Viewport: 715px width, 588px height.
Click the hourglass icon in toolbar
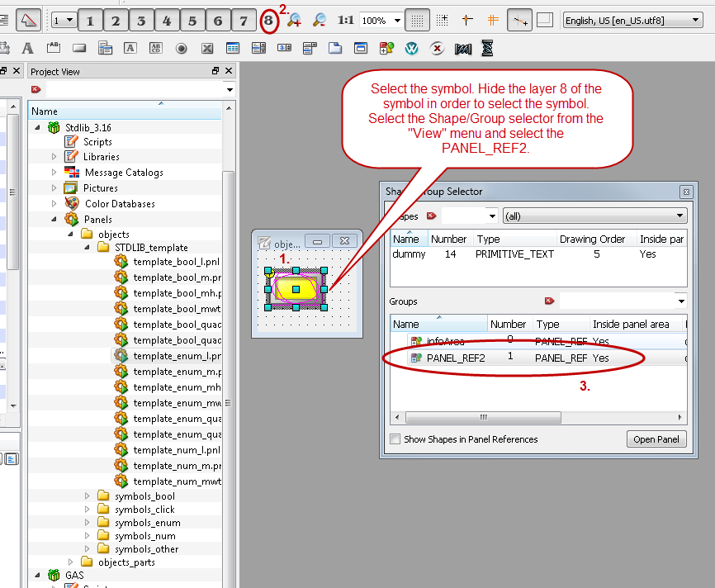click(487, 49)
